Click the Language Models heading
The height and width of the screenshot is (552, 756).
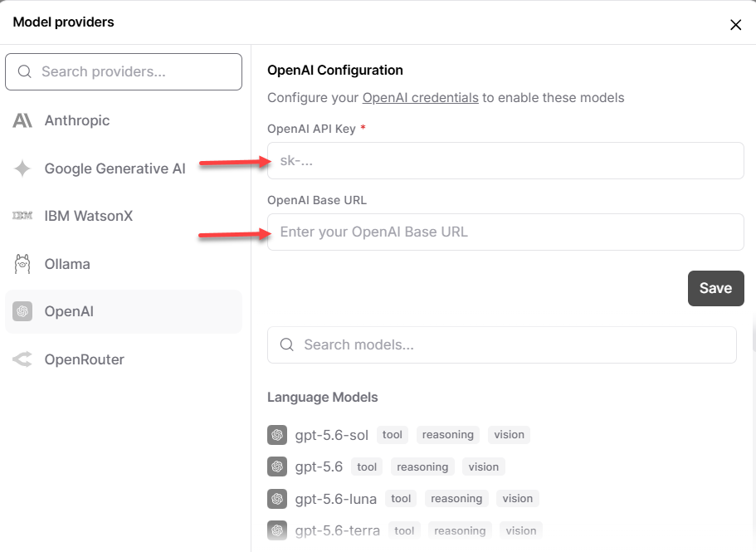(x=323, y=398)
